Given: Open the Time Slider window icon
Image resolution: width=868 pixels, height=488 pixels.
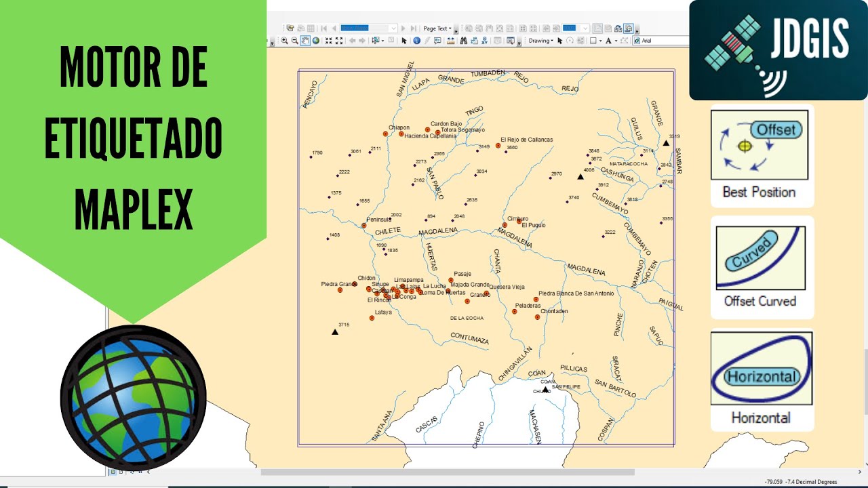Looking at the screenshot, I should (496, 41).
